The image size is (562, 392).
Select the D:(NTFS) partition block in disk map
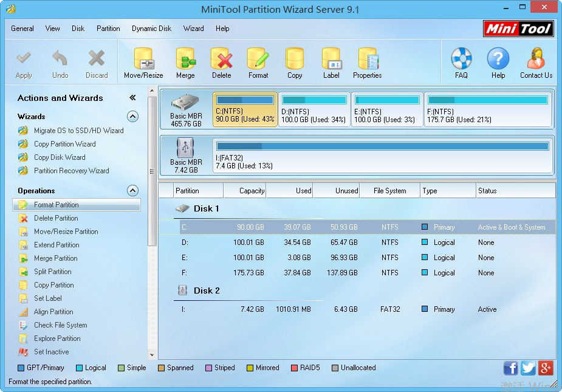314,109
